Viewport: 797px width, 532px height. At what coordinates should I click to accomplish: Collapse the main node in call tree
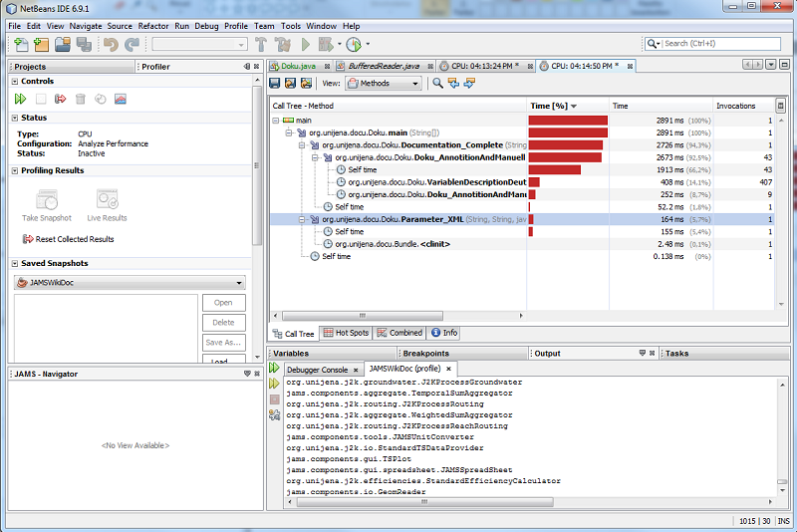point(276,121)
